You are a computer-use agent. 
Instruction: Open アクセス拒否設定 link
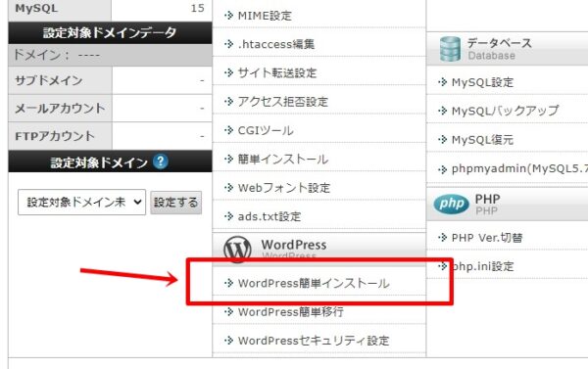tap(283, 102)
